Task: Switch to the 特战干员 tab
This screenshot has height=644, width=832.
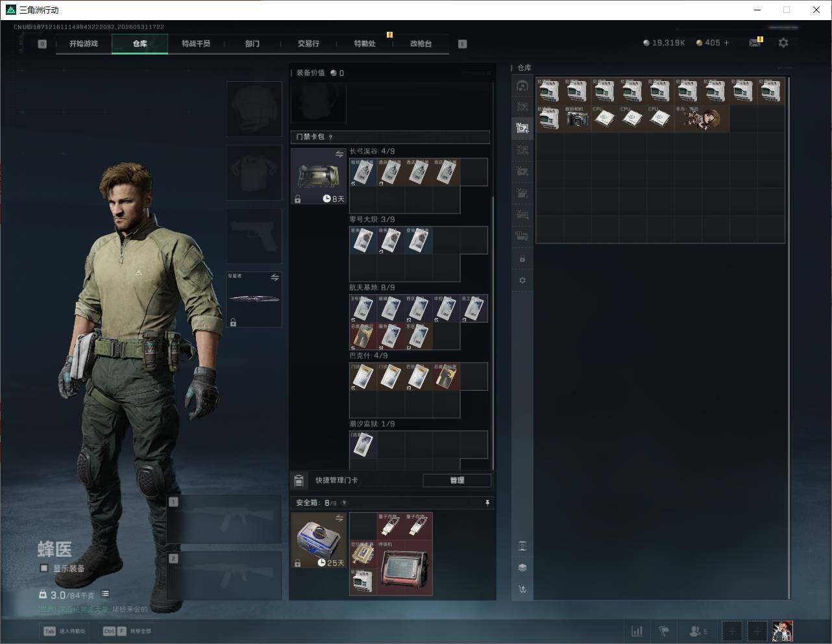Action: (196, 43)
